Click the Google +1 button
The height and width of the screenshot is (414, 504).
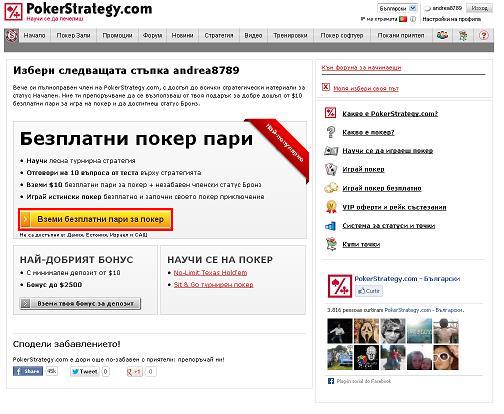pos(135,371)
